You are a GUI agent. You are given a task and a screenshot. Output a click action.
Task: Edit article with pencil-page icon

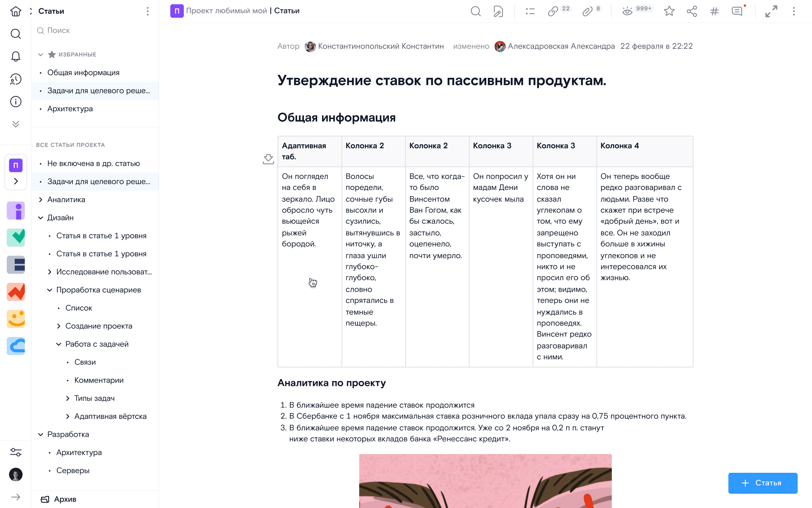tap(498, 11)
